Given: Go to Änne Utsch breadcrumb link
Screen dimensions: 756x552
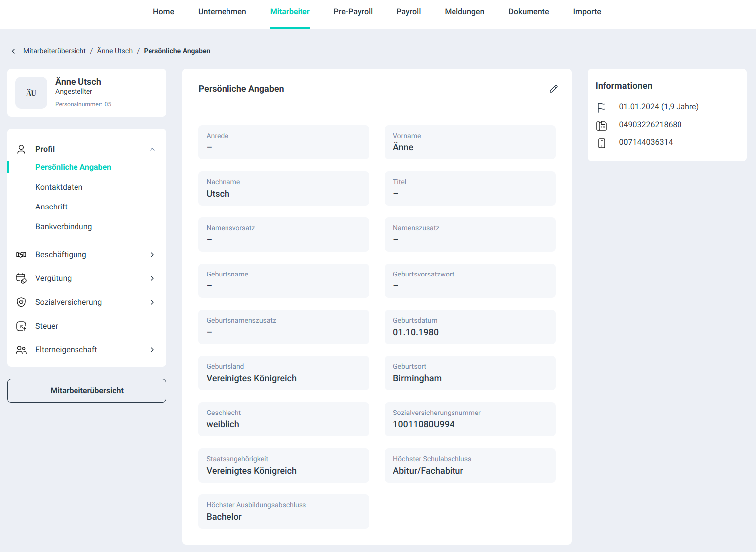Looking at the screenshot, I should pos(115,51).
